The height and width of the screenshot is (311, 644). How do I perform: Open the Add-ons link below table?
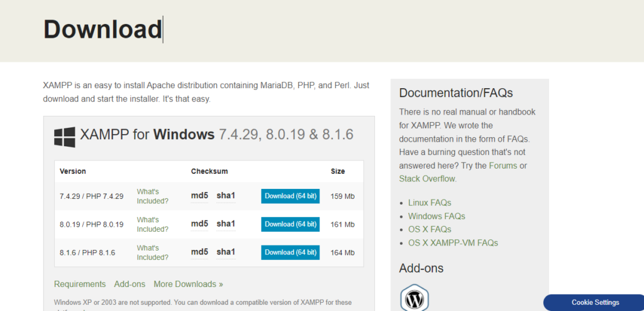tap(130, 285)
